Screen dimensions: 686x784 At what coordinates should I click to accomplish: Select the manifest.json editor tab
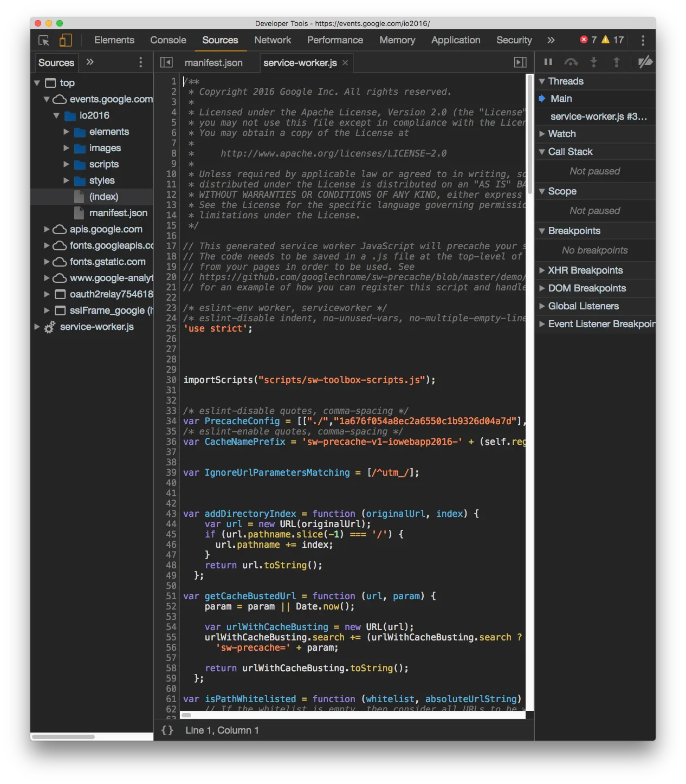[x=213, y=63]
